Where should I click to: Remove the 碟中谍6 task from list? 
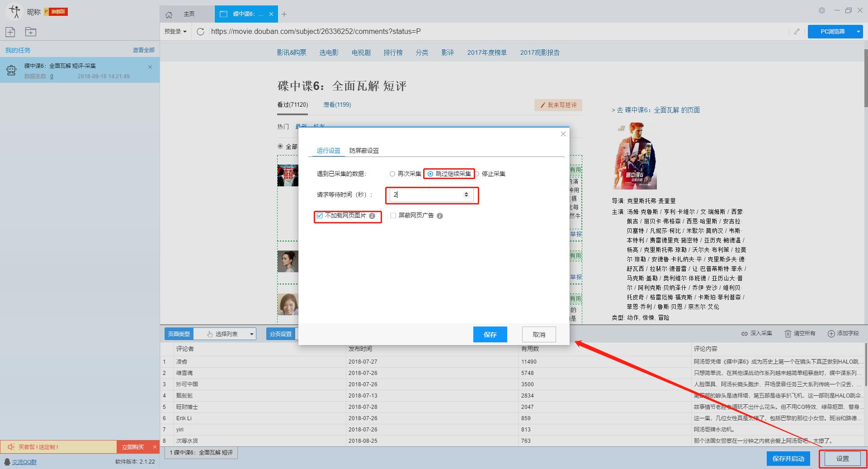point(150,67)
